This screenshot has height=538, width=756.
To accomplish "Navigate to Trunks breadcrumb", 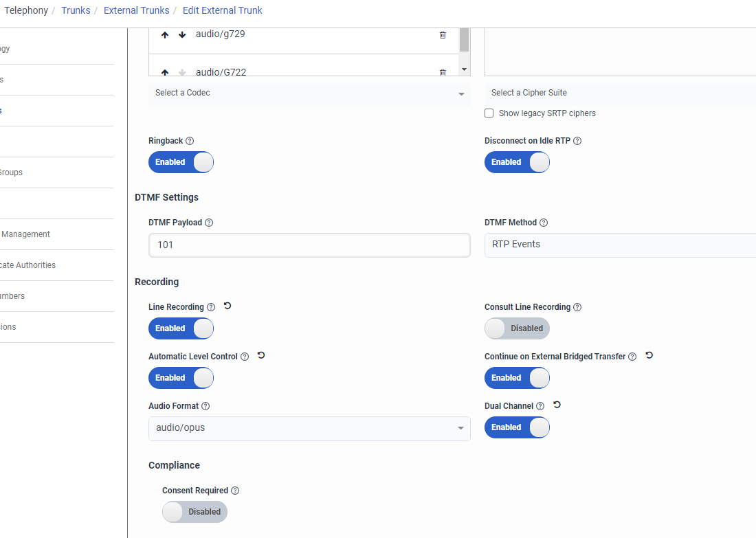I will pyautogui.click(x=76, y=10).
